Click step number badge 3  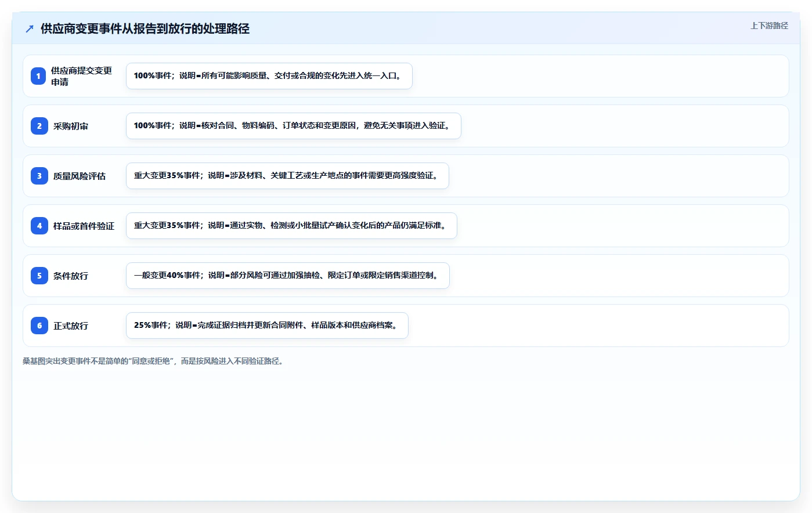(39, 176)
